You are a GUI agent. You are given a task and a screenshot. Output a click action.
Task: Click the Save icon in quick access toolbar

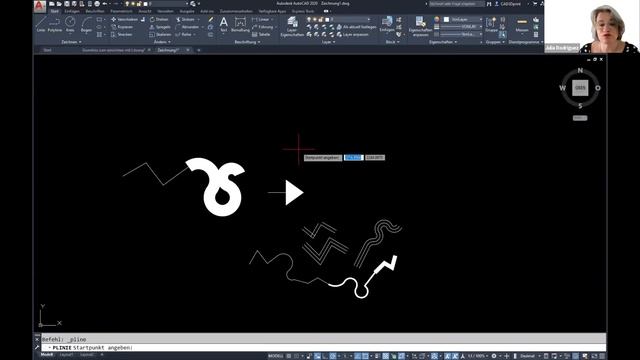point(67,4)
